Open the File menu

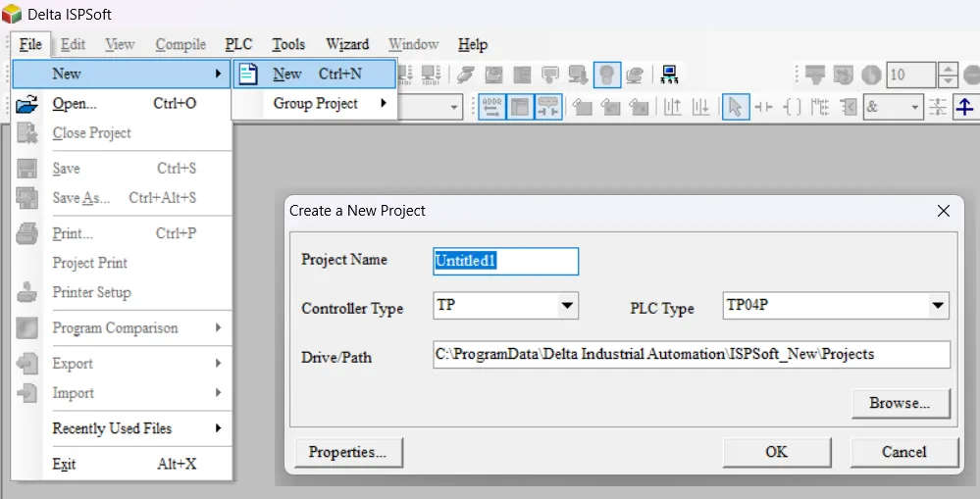30,44
